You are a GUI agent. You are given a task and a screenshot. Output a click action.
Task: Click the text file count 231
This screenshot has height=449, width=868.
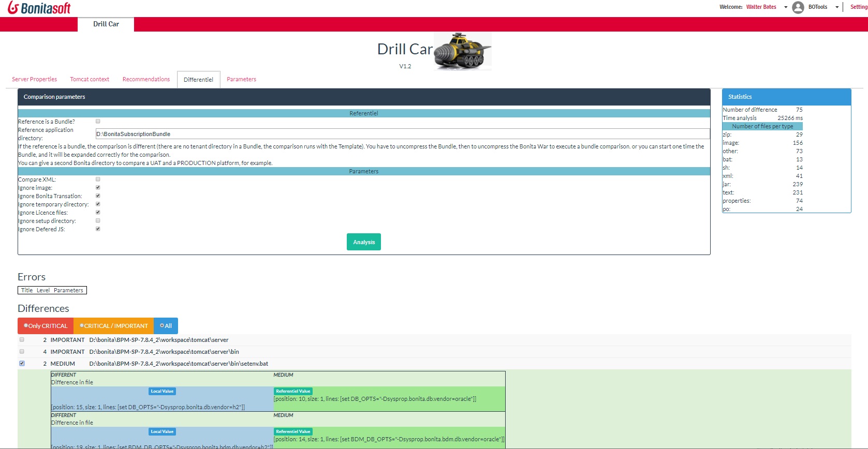(x=798, y=192)
